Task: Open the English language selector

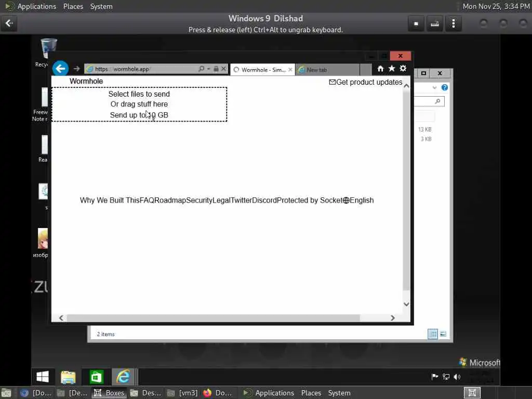Action: click(358, 200)
